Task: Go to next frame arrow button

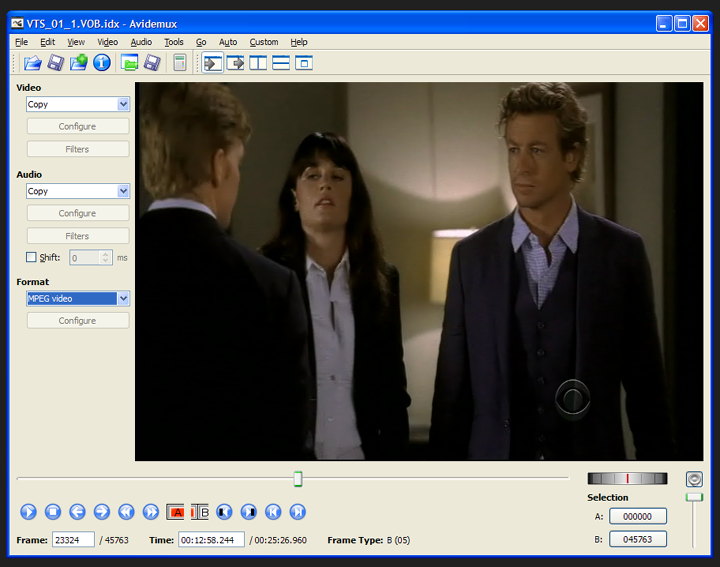Action: (x=102, y=512)
